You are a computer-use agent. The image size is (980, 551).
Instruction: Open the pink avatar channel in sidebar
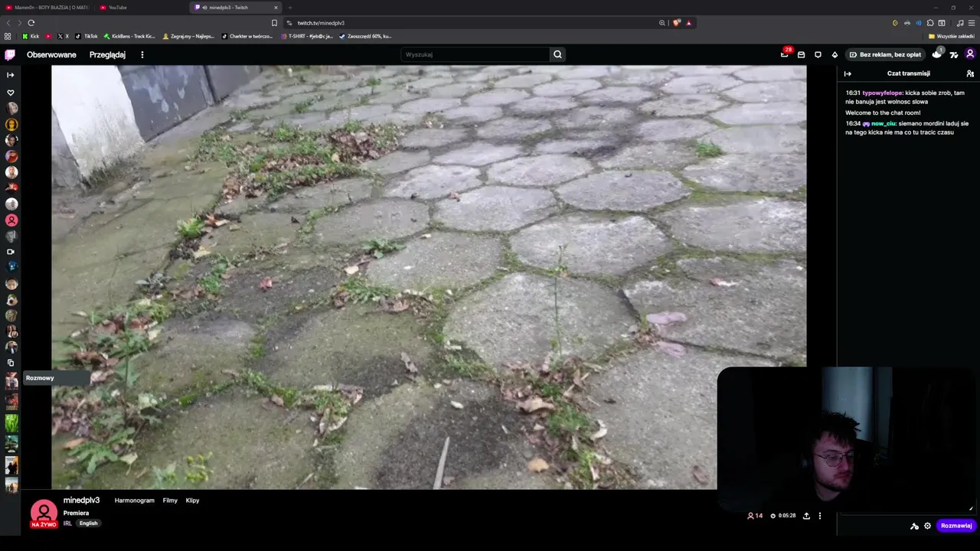tap(11, 220)
